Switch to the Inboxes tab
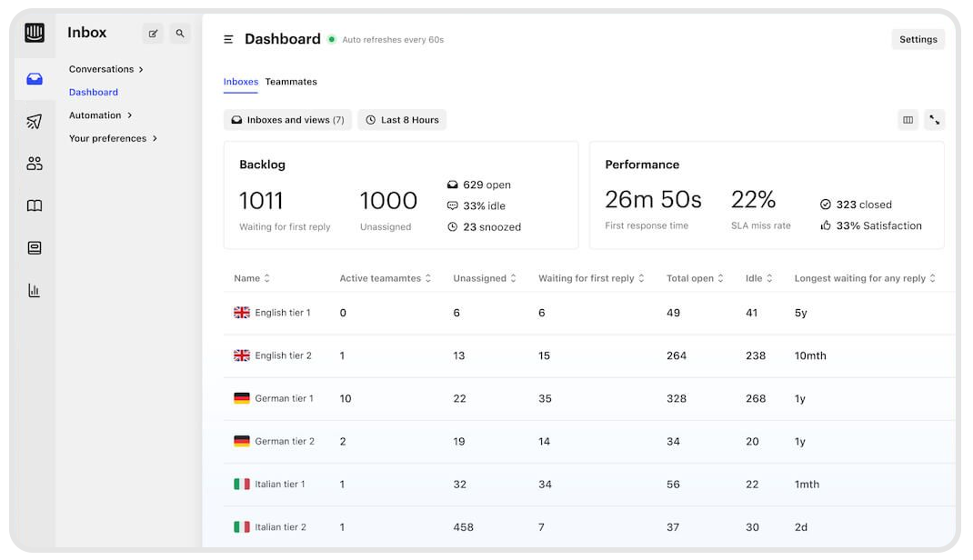Image resolution: width=973 pixels, height=560 pixels. tap(241, 82)
